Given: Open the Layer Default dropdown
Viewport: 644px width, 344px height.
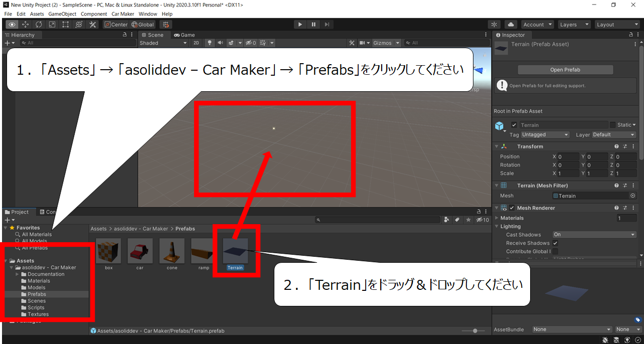Looking at the screenshot, I should click(x=614, y=135).
